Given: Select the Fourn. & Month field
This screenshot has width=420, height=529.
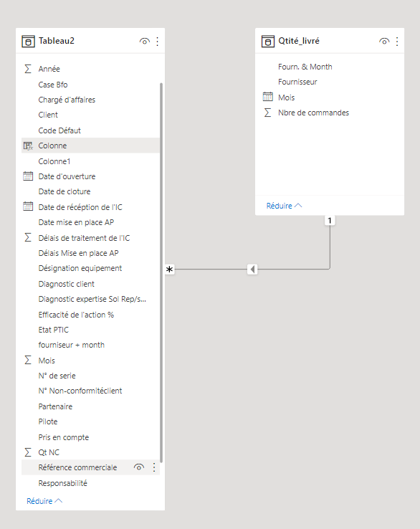Looking at the screenshot, I should [x=330, y=67].
